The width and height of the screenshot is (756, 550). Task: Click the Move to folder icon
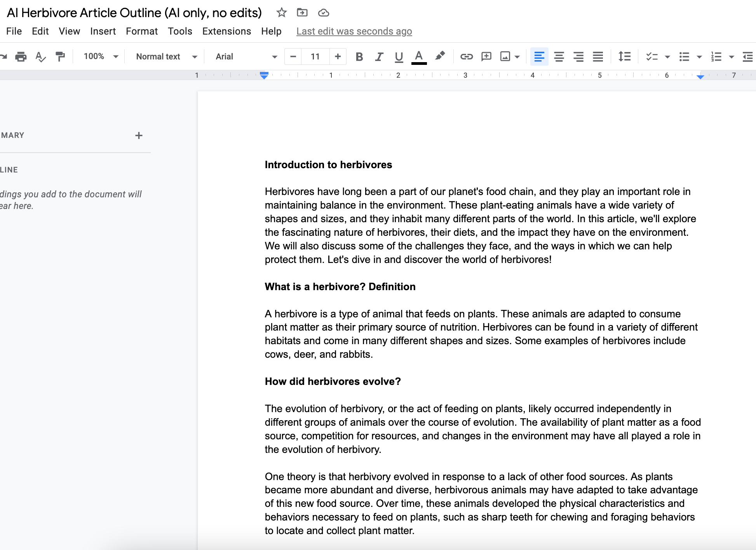302,13
